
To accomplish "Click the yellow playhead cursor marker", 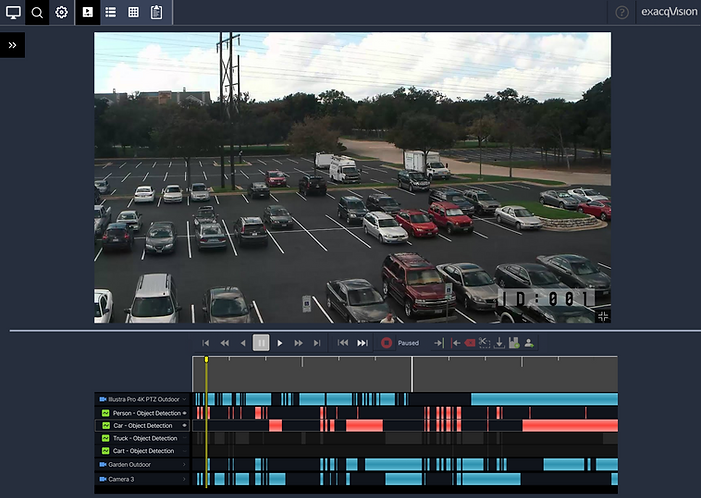I will tap(206, 359).
